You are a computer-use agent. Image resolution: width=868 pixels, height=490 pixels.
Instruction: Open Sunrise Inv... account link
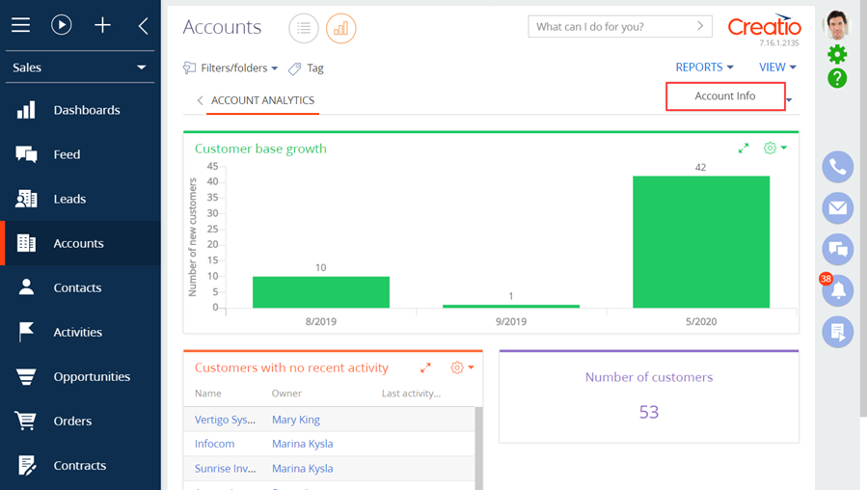pyautogui.click(x=226, y=469)
